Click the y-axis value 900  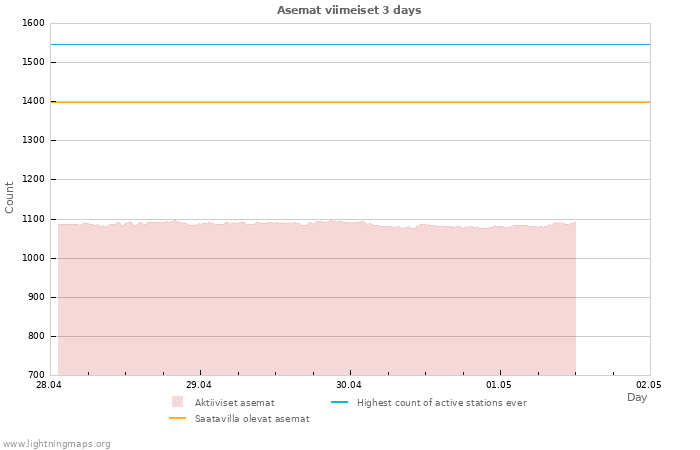(36, 297)
